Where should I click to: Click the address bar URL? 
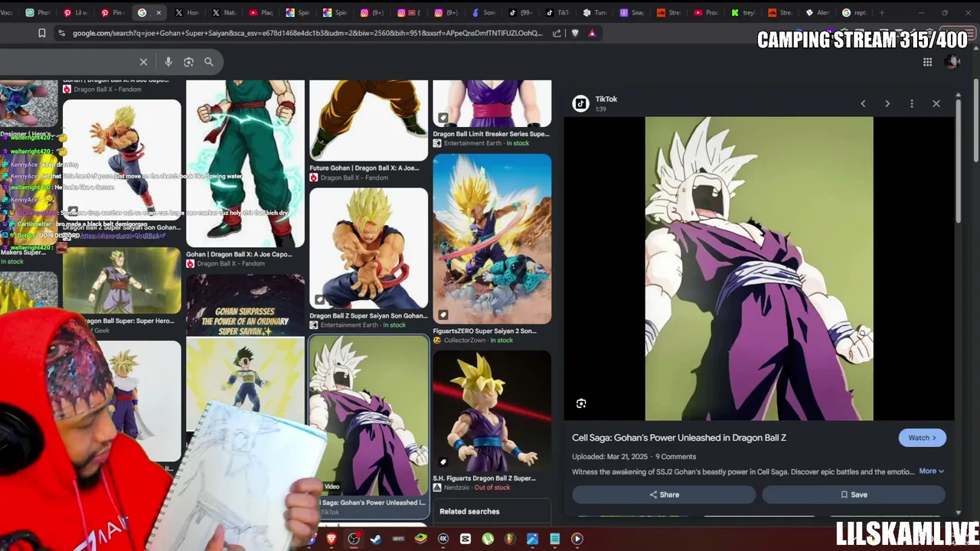click(x=307, y=33)
